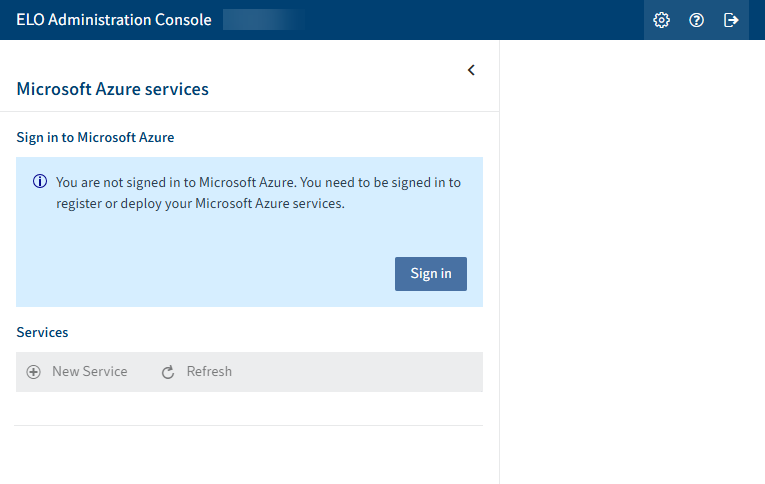765x484 pixels.
Task: Click the Microsoft Azure services heading
Action: (113, 89)
